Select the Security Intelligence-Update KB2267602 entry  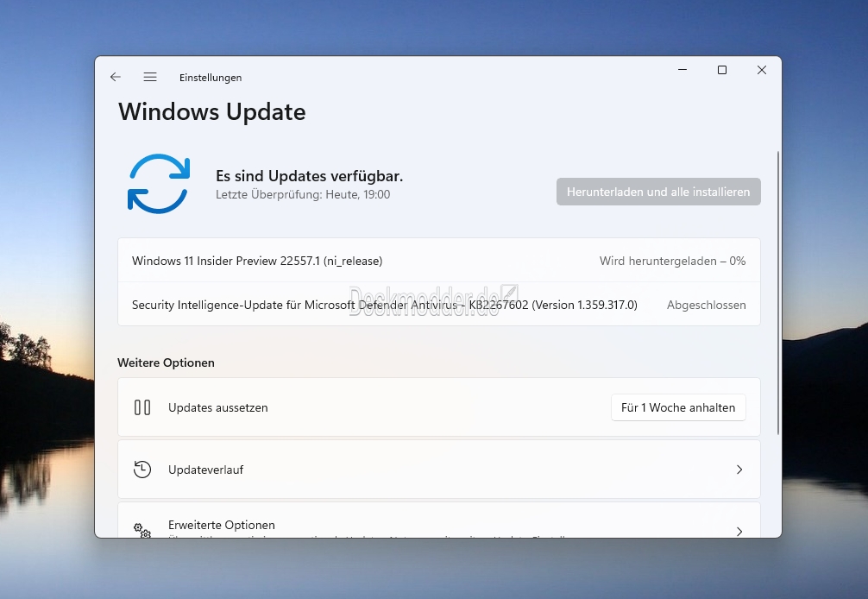439,305
